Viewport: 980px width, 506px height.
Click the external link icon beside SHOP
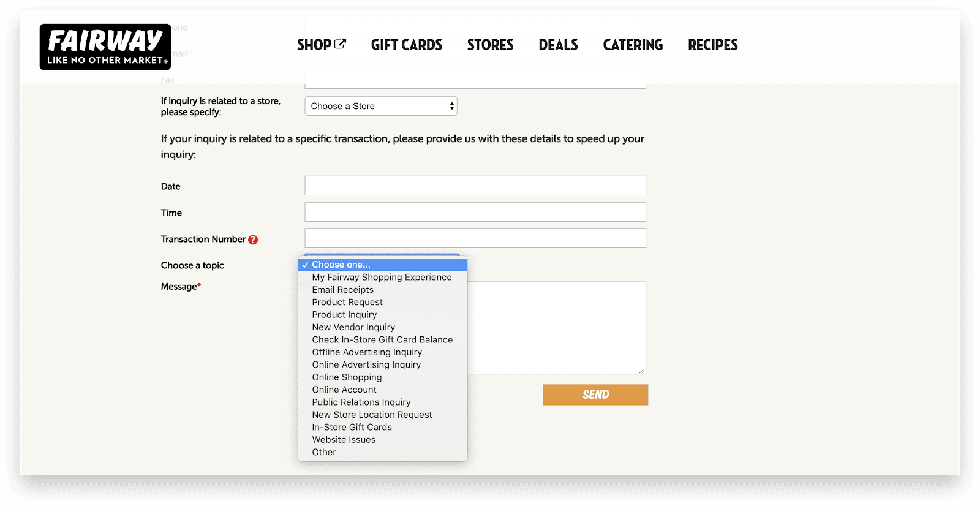[x=341, y=43]
